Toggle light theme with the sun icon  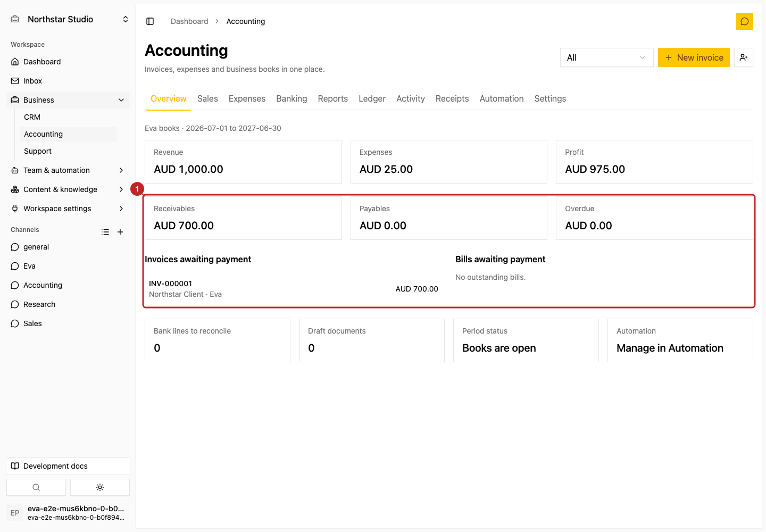point(100,487)
